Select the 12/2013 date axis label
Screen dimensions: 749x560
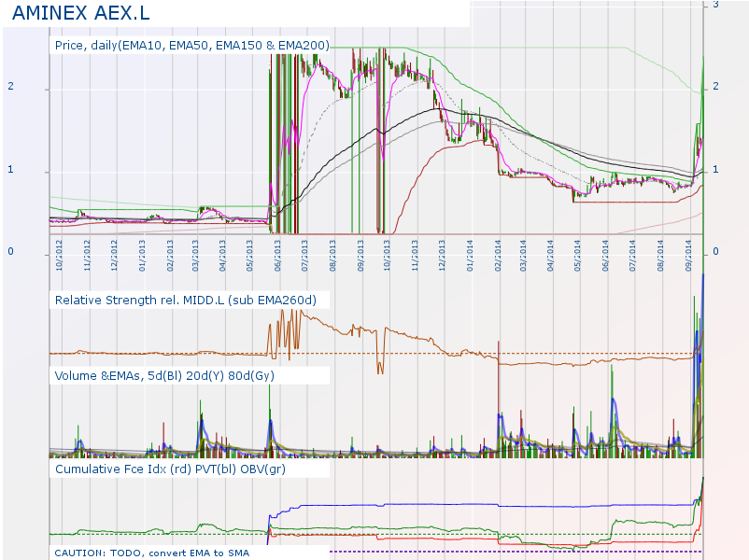(442, 256)
